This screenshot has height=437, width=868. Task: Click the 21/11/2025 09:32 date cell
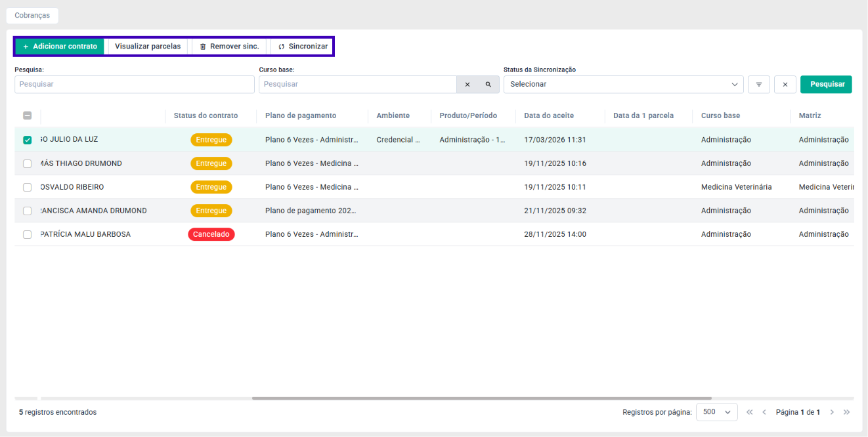click(x=555, y=211)
